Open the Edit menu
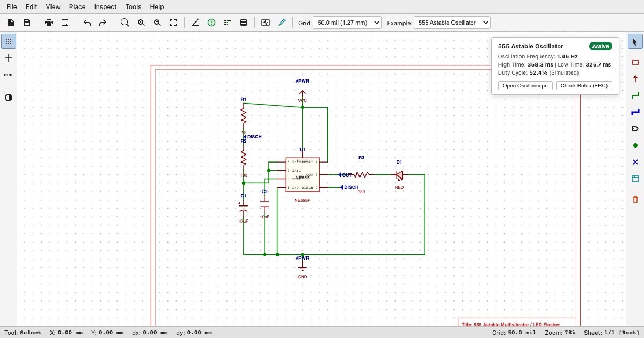The image size is (644, 338). click(32, 7)
